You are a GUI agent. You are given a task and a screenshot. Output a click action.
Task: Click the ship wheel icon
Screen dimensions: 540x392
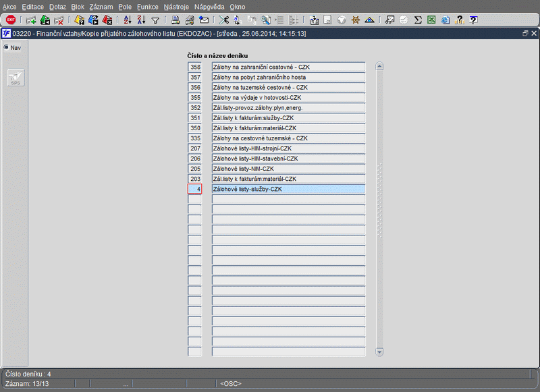pyautogui.click(x=356, y=20)
